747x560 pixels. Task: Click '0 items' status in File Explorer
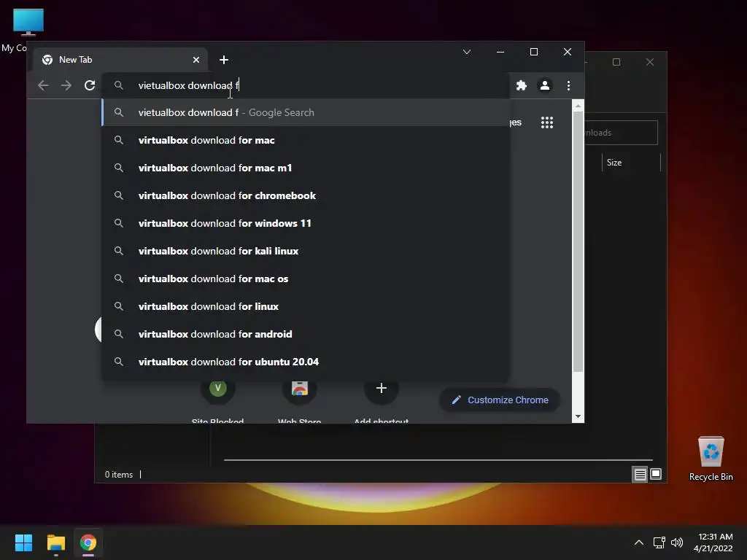click(119, 475)
